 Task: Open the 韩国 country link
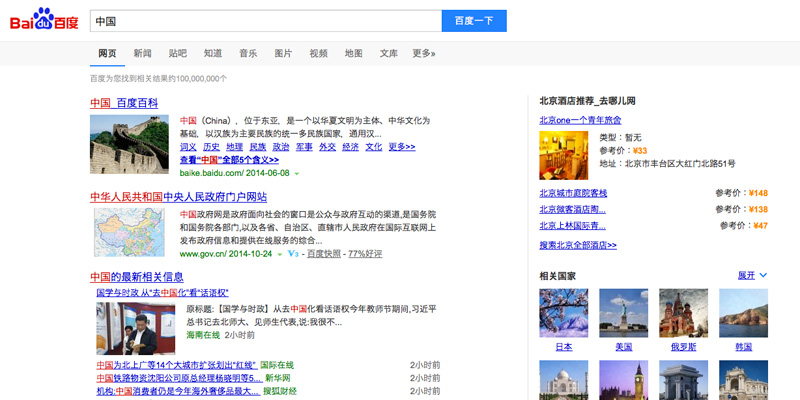pyautogui.click(x=743, y=347)
